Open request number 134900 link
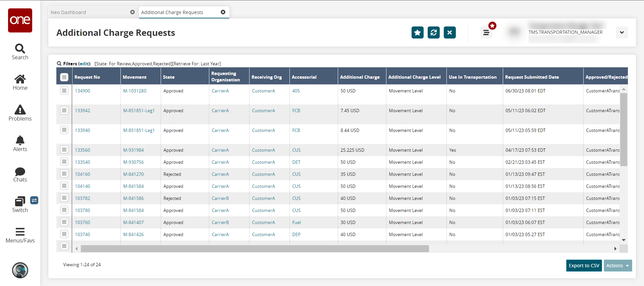This screenshot has width=644, height=286. pos(83,91)
